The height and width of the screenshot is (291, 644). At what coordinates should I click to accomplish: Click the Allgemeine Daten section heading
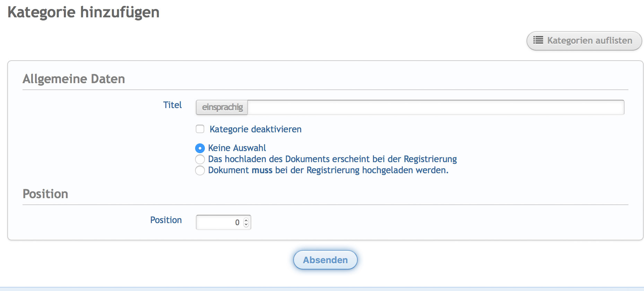[x=74, y=79]
